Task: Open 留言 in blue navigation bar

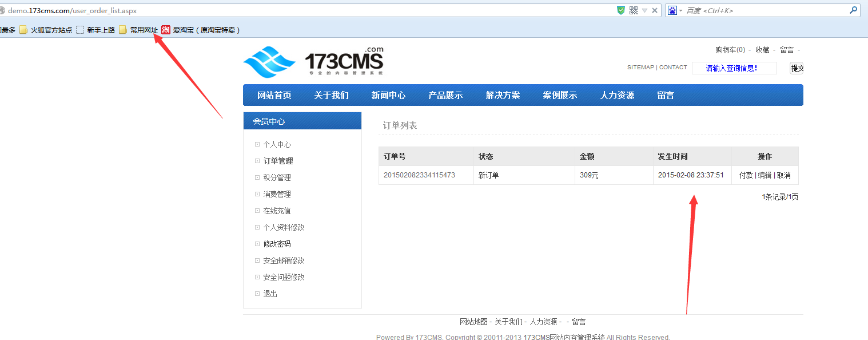Action: (x=666, y=95)
